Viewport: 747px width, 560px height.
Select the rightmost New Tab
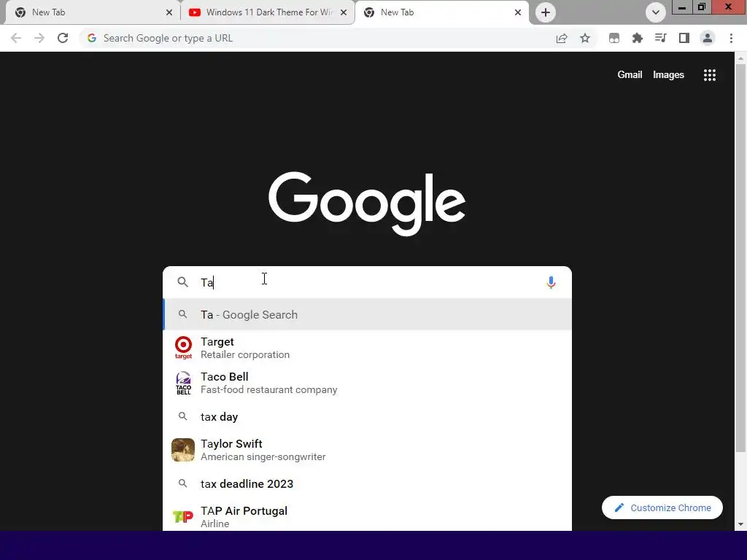tap(441, 12)
